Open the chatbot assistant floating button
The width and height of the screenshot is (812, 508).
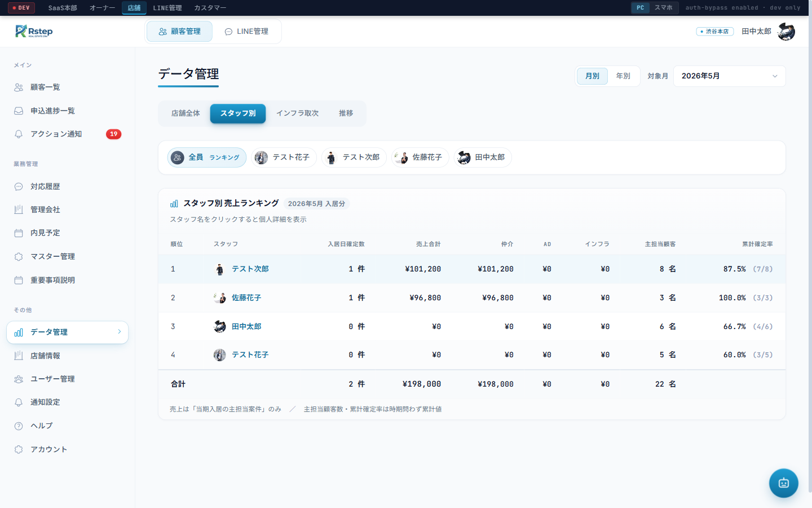click(784, 483)
